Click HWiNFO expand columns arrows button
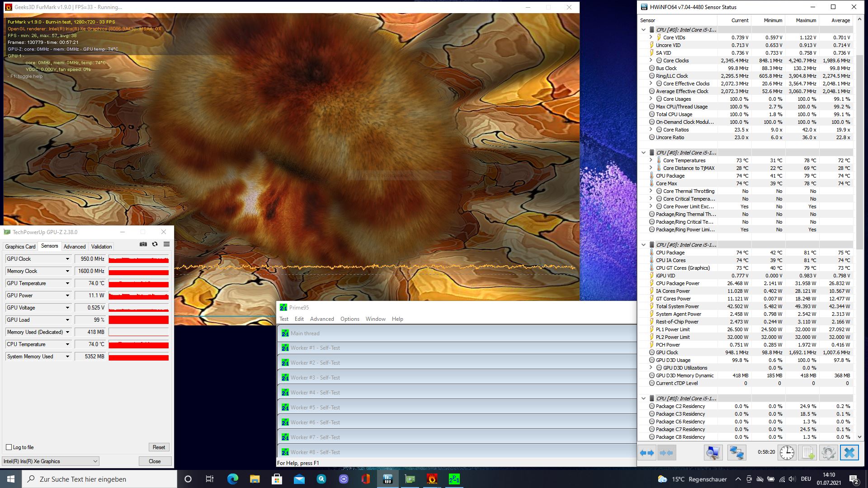 click(647, 452)
